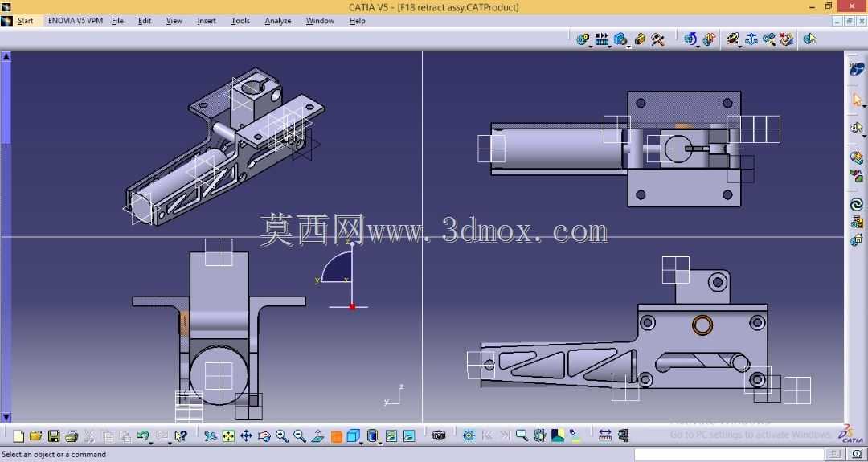Click the up arrow of left scrollbar

click(6, 56)
